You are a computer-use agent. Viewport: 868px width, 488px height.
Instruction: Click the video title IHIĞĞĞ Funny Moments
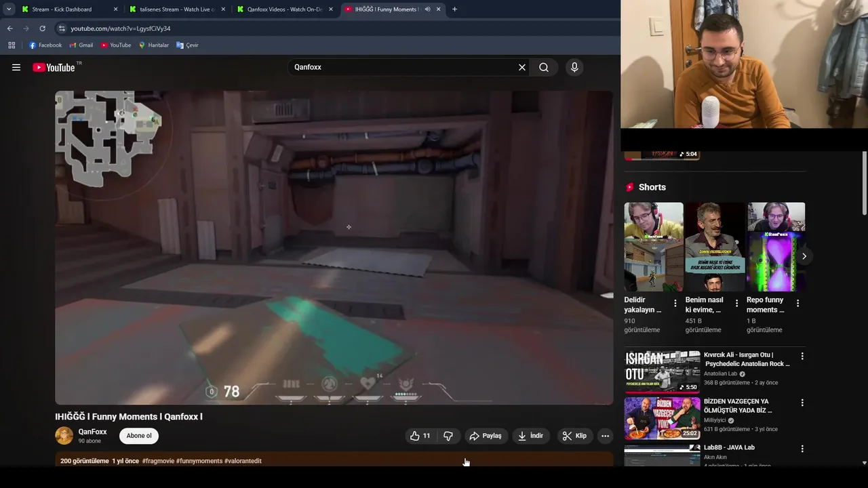click(x=129, y=417)
